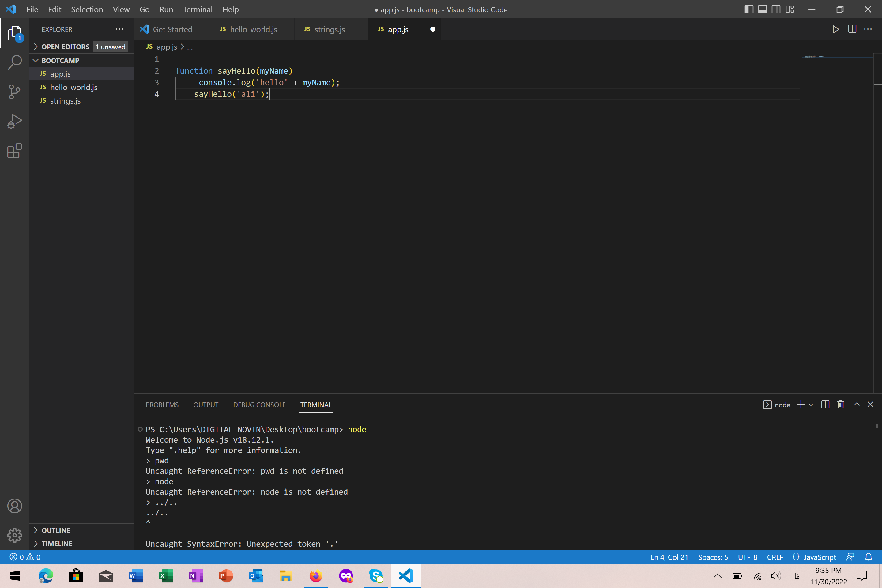
Task: Collapse the BOOTCAMP folder tree
Action: [x=60, y=60]
